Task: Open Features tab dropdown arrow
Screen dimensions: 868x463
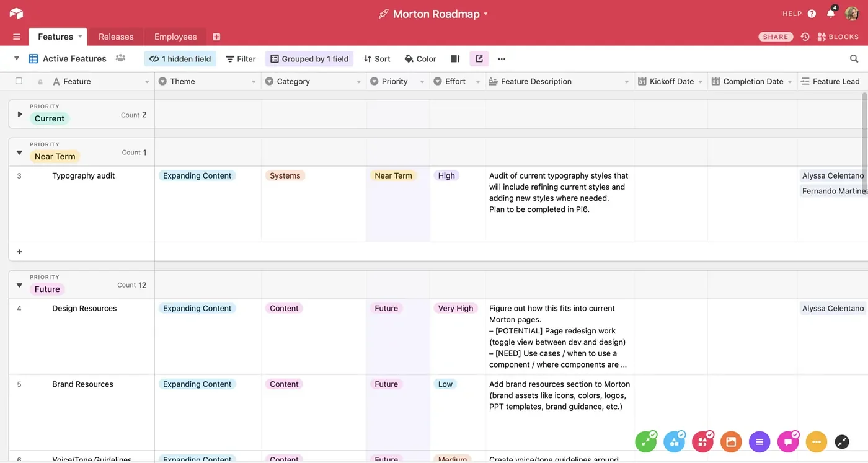Action: pos(80,37)
